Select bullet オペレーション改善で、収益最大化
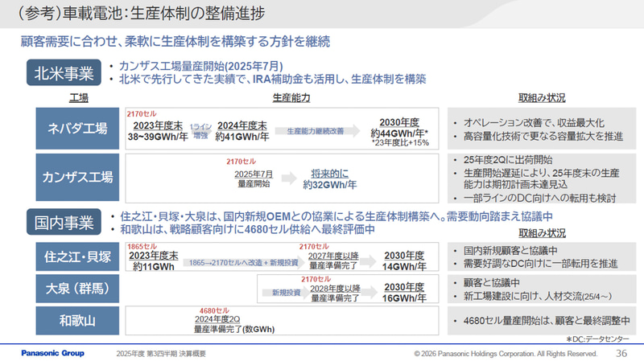Viewport: 644px width, 361px height. tap(534, 123)
